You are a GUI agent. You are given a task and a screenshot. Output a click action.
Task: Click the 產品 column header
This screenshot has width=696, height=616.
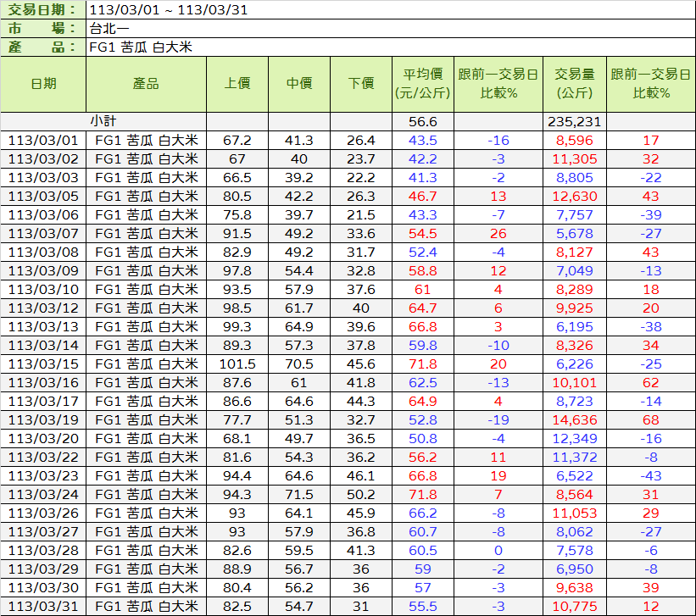[x=146, y=84]
